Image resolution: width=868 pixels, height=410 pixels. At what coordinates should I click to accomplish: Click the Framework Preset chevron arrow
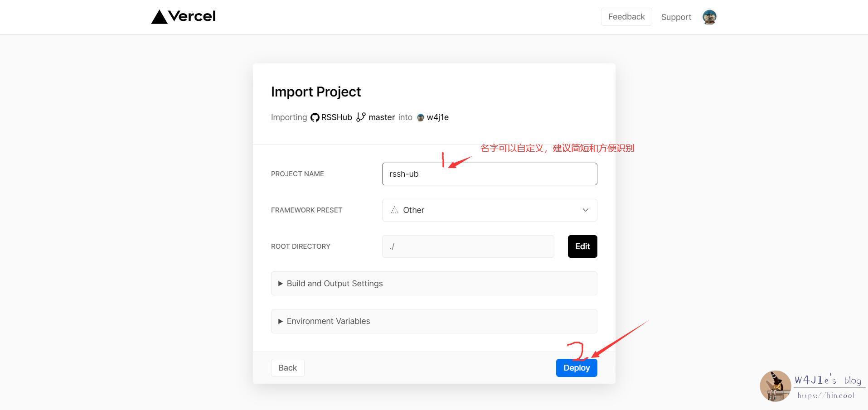point(585,210)
